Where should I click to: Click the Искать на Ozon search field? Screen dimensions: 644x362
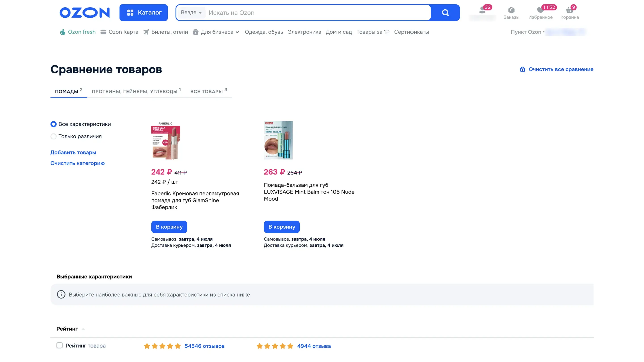(318, 13)
